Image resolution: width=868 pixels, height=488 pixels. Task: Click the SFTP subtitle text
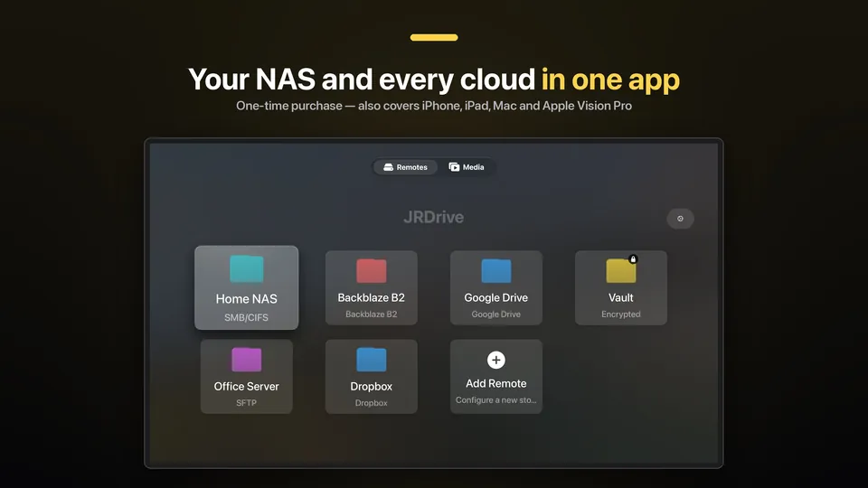[x=246, y=403]
